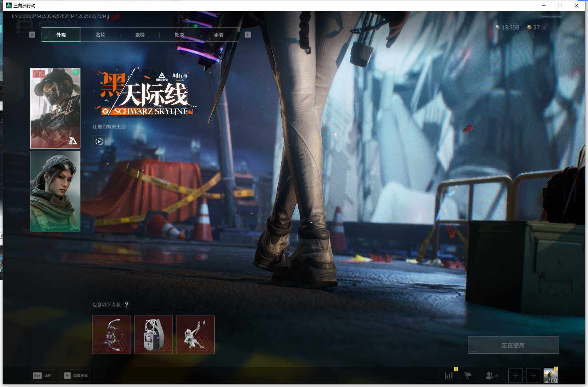Select the 联动 masked operator skin card
Image resolution: width=588 pixels, height=387 pixels.
55,108
